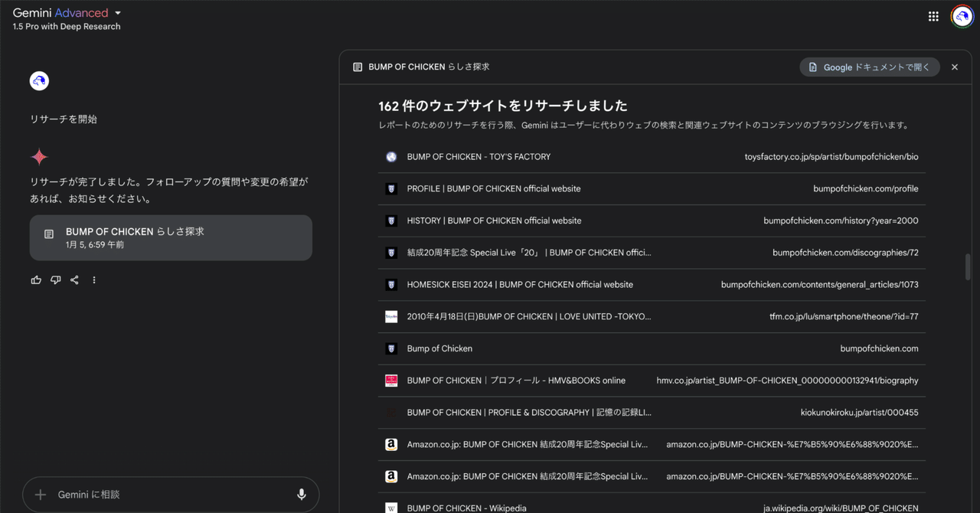The width and height of the screenshot is (980, 513).
Task: Click the TOY'S FACTORY favicon in the source list
Action: (390, 156)
